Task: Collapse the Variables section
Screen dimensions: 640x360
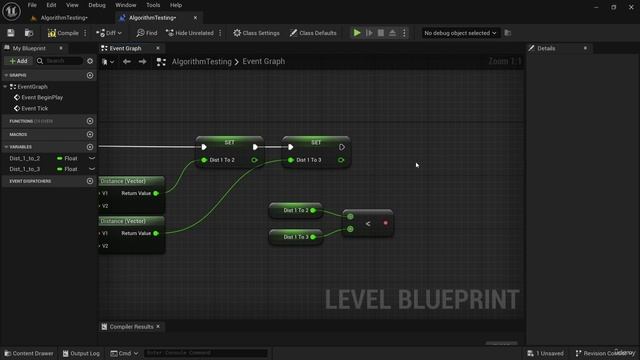Action: (6, 147)
